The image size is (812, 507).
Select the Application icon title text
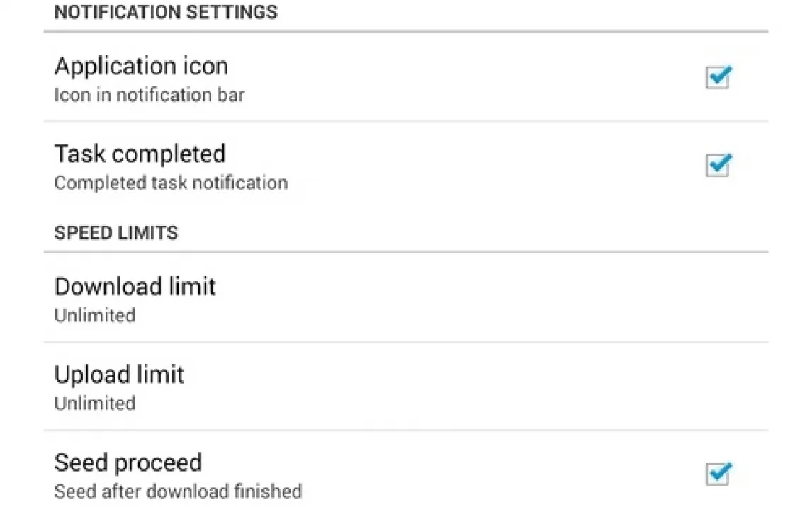click(x=141, y=66)
